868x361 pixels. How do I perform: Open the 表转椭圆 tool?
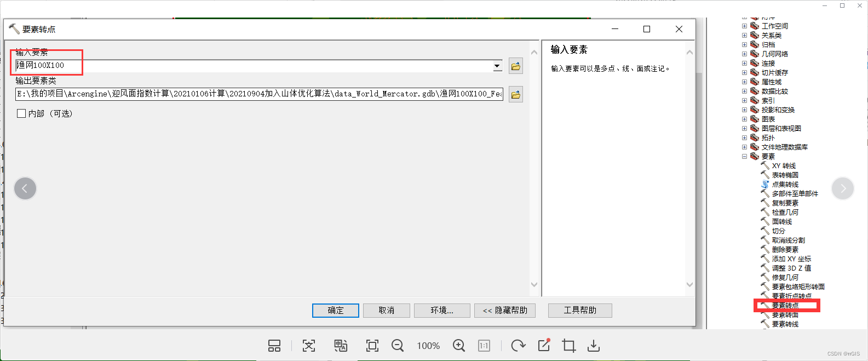785,175
